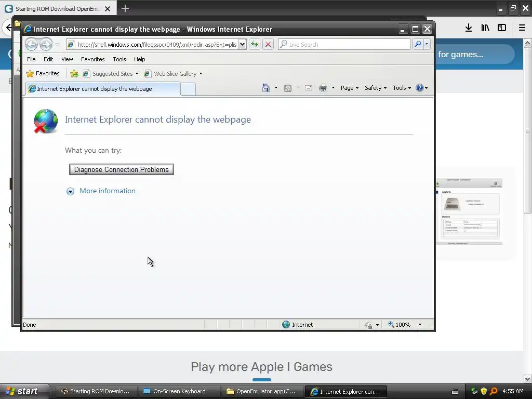Click the search for games field

pyautogui.click(x=475, y=54)
